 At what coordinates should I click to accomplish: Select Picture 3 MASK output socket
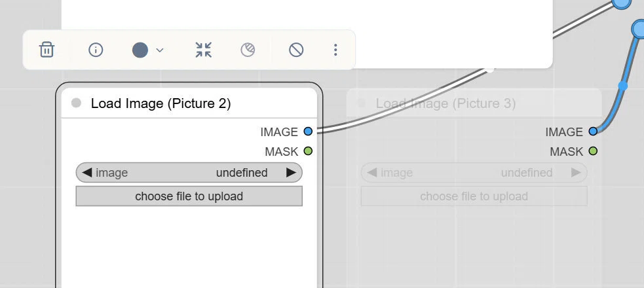click(593, 151)
